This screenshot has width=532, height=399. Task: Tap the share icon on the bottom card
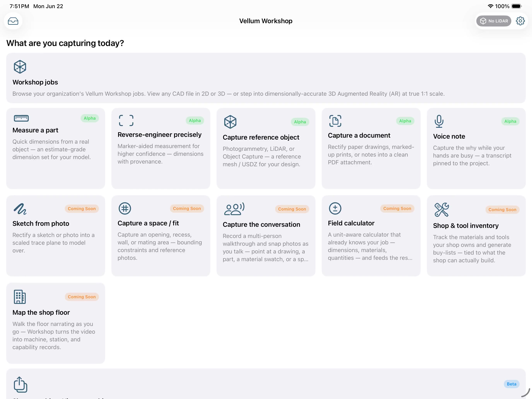coord(20,385)
